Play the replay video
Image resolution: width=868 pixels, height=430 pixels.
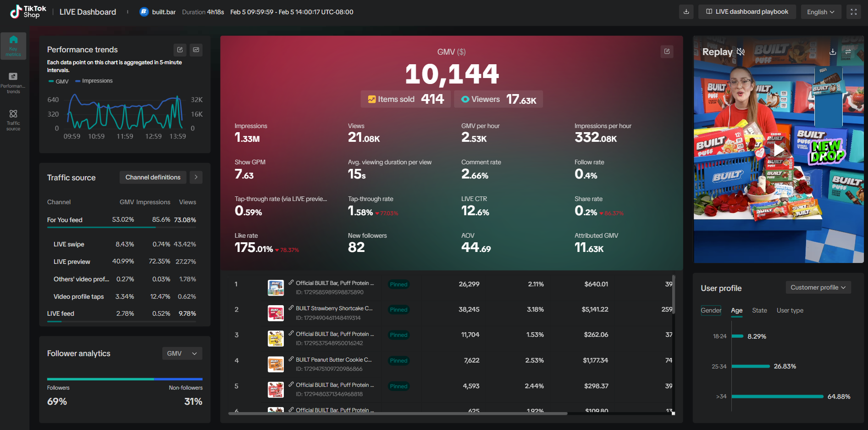(x=779, y=150)
